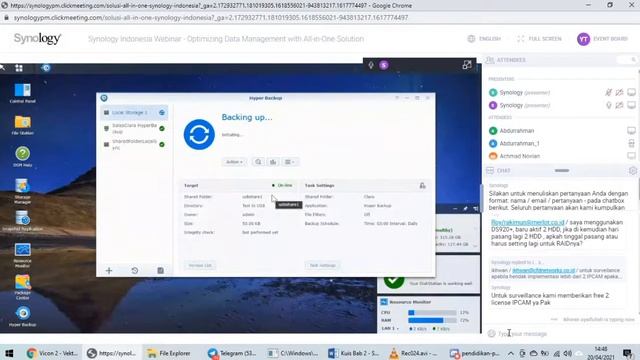Show backup statistics chart icon
Viewport: 640px width, 360px height.
(273, 162)
